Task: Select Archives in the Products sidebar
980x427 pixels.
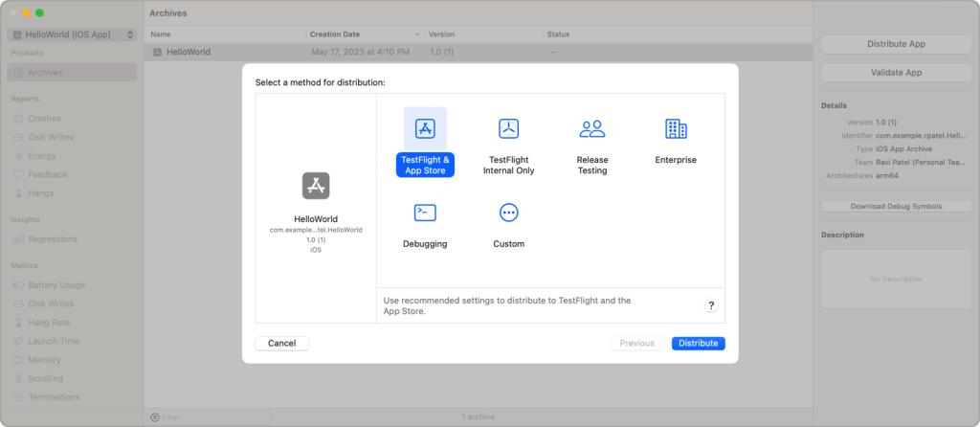Action: click(72, 73)
